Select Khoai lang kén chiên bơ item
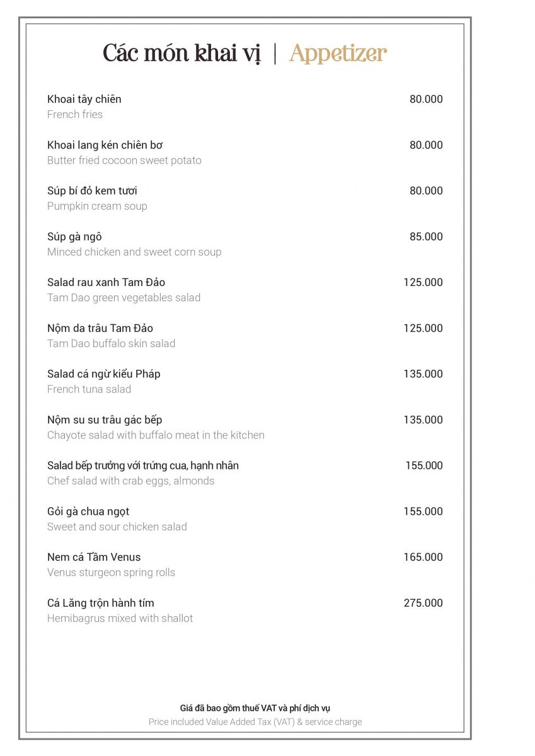This screenshot has height=756, width=535. 105,145
